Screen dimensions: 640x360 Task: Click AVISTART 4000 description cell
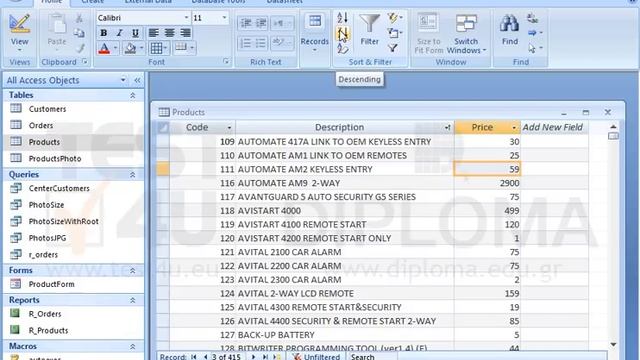pos(344,211)
